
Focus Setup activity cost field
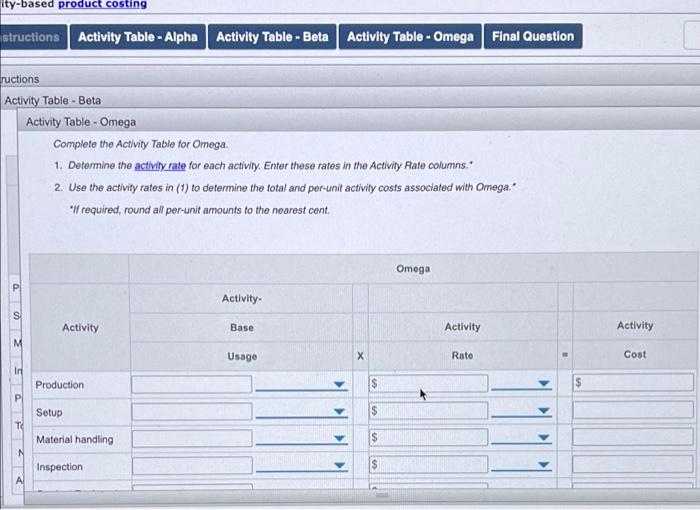[x=633, y=410]
